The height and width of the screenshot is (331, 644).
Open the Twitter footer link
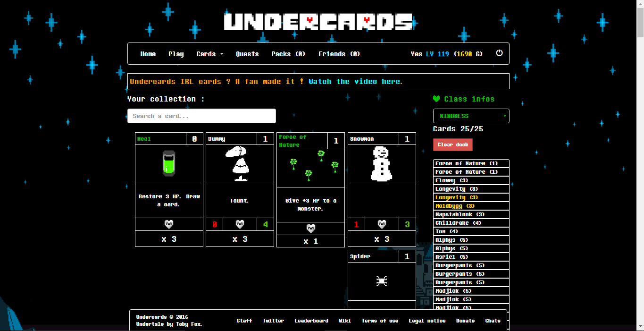point(273,321)
